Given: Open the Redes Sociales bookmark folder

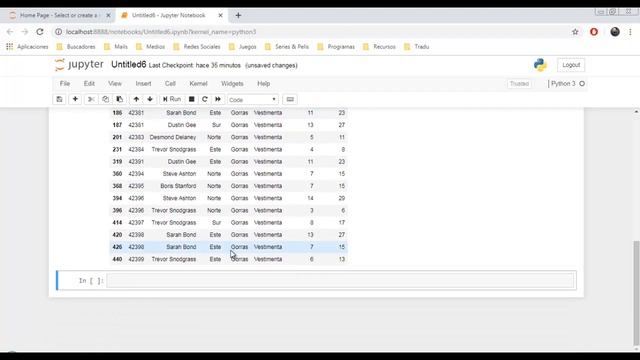Looking at the screenshot, I should point(197,47).
